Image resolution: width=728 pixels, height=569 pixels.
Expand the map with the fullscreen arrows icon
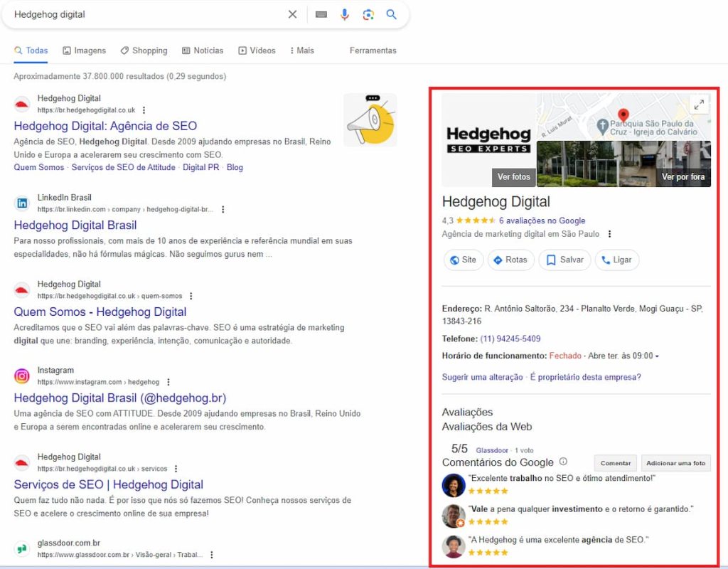[699, 104]
